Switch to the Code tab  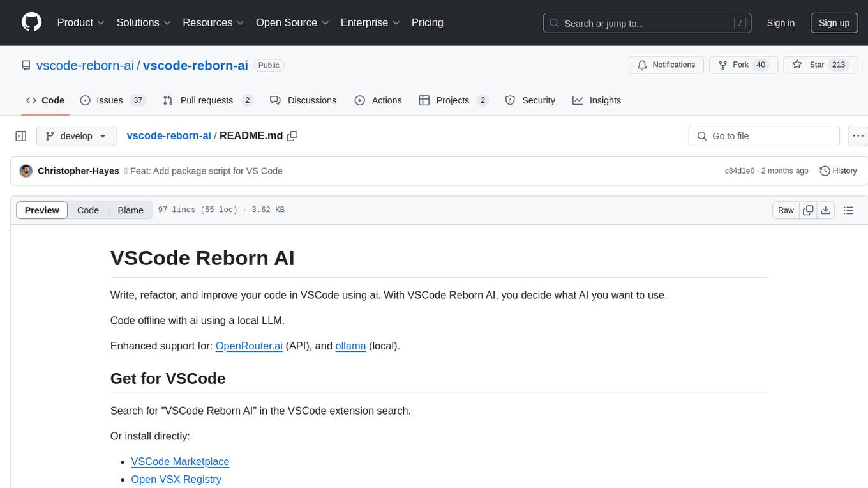tap(45, 100)
